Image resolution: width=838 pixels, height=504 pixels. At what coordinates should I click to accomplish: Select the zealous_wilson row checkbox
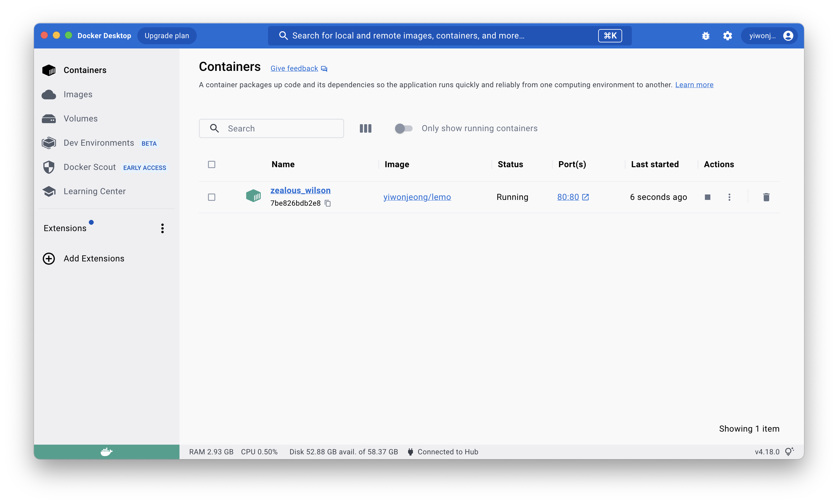(211, 197)
